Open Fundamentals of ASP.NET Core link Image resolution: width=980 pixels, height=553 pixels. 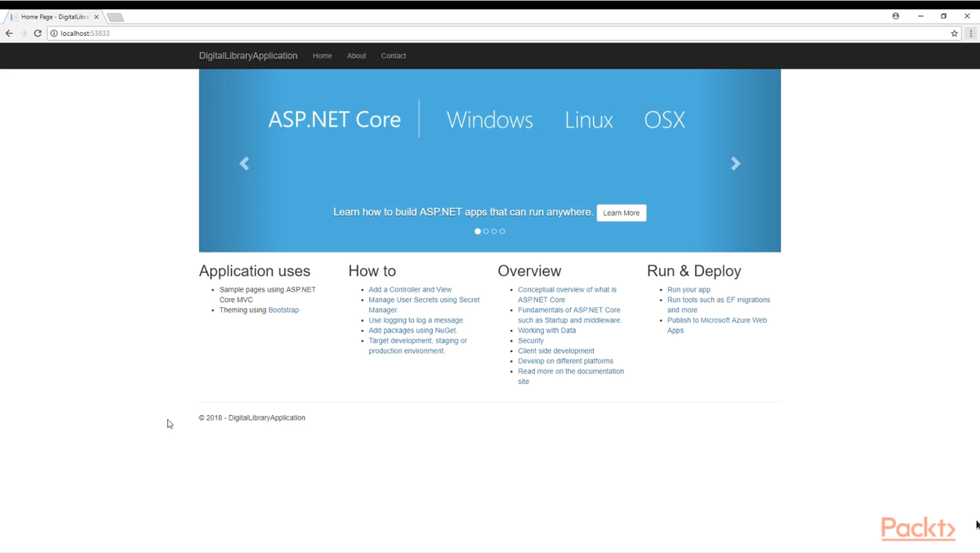click(569, 314)
